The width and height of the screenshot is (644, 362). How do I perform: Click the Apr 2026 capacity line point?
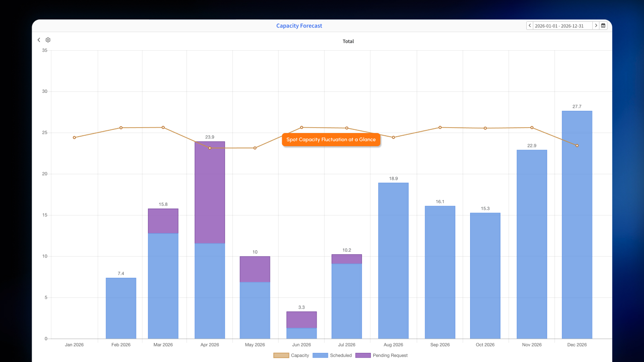[210, 148]
